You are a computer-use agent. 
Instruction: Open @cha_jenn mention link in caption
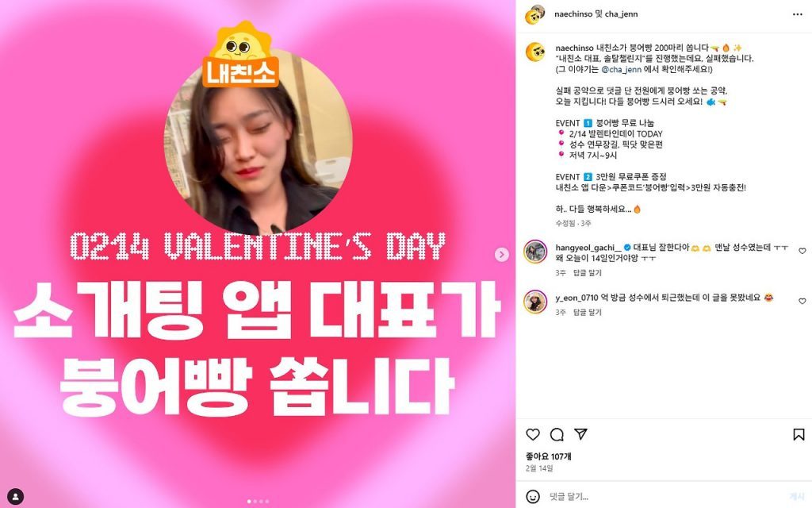(621, 70)
